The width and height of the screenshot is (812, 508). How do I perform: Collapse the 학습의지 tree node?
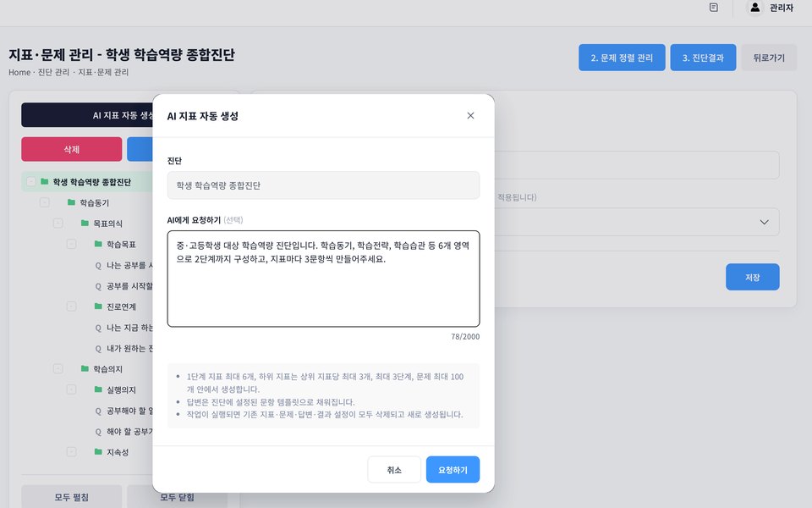point(58,368)
